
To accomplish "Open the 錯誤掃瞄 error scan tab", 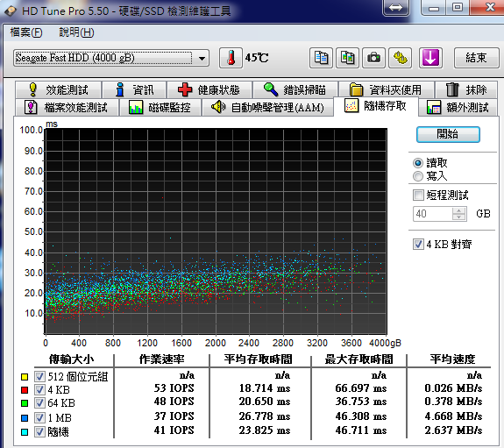I will click(295, 89).
